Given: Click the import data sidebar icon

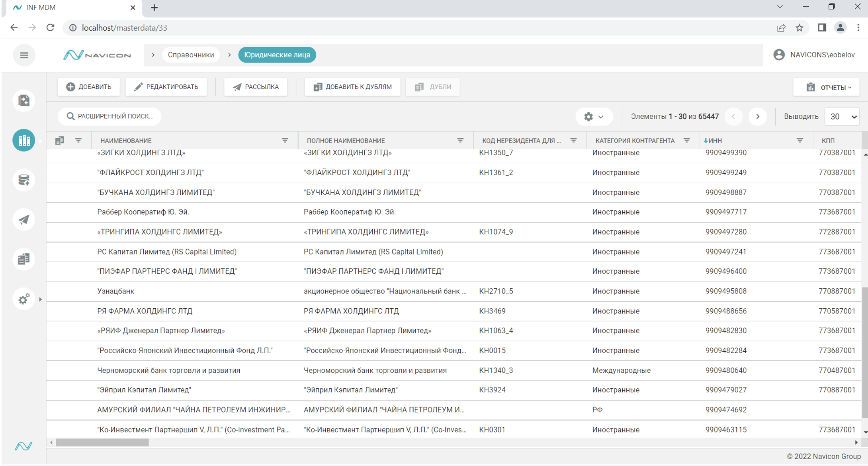Looking at the screenshot, I should click(x=24, y=100).
